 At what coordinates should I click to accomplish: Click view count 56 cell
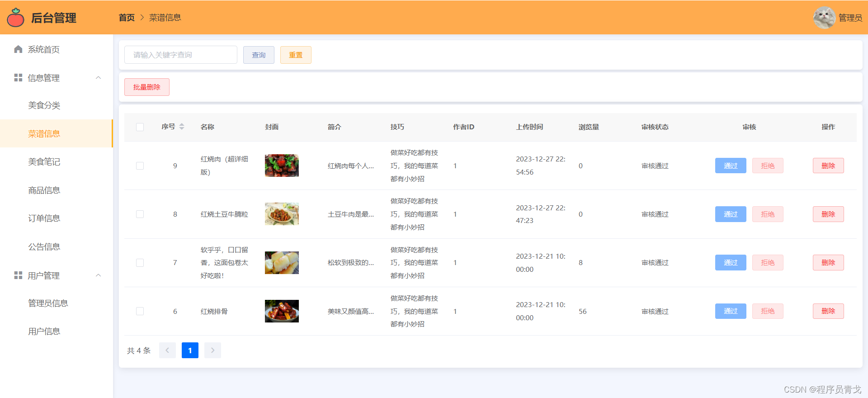tap(583, 311)
